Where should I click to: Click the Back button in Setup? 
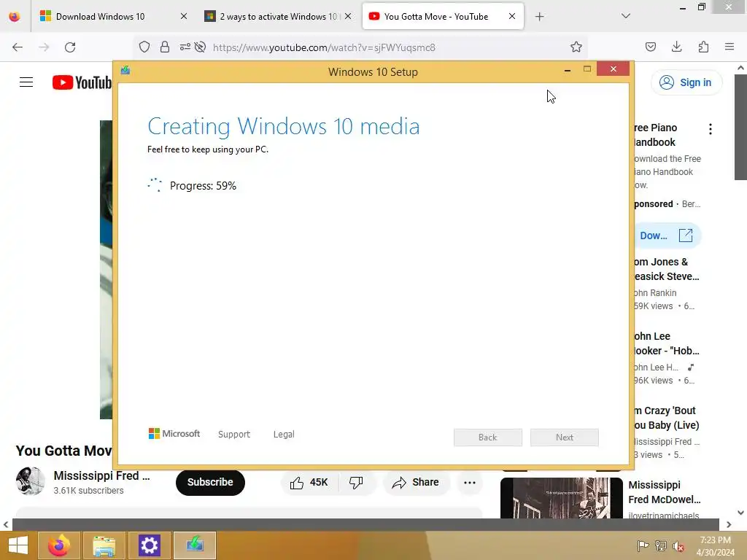(488, 437)
